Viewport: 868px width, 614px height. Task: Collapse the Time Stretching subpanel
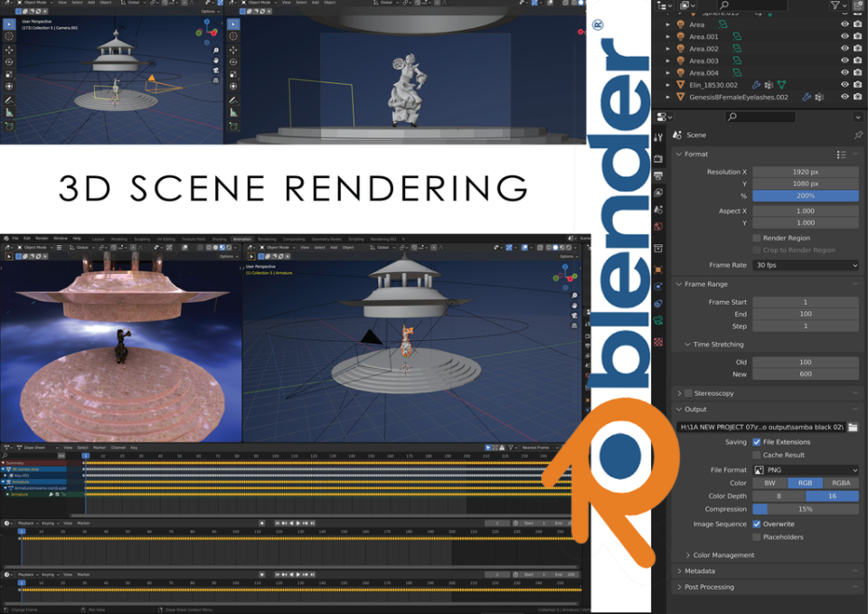pos(687,345)
